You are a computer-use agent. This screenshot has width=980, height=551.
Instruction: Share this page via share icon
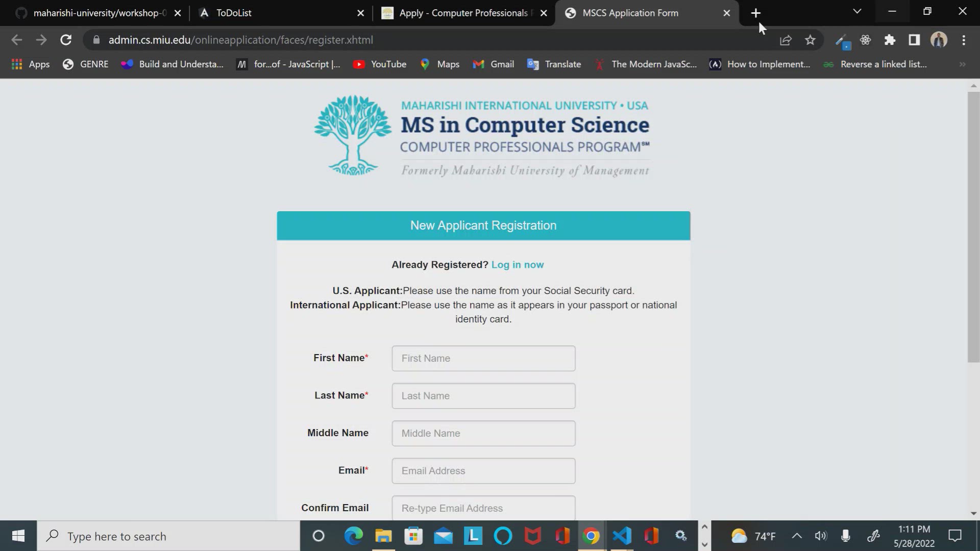[786, 40]
